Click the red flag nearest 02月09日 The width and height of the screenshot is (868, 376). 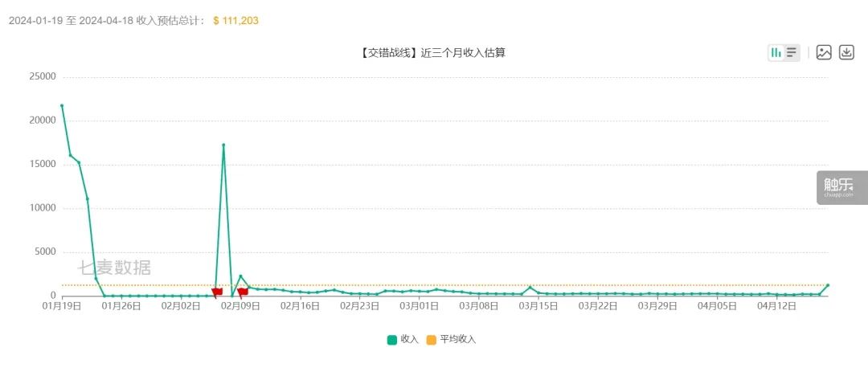[242, 292]
